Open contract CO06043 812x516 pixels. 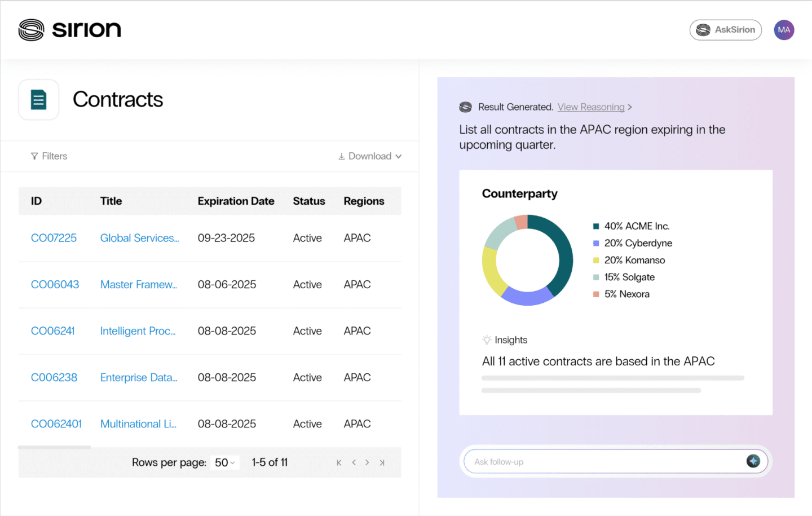(x=55, y=284)
